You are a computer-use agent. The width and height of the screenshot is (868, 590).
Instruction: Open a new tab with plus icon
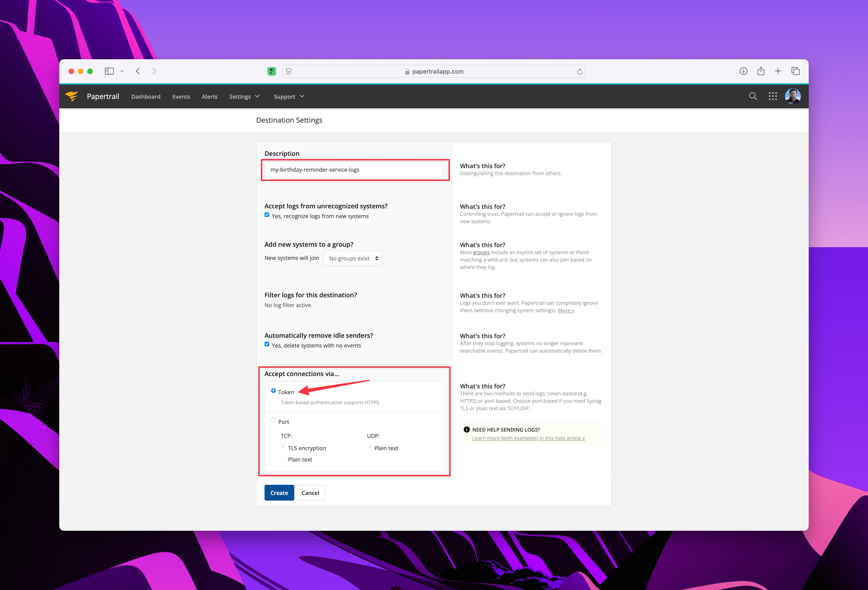(x=778, y=71)
